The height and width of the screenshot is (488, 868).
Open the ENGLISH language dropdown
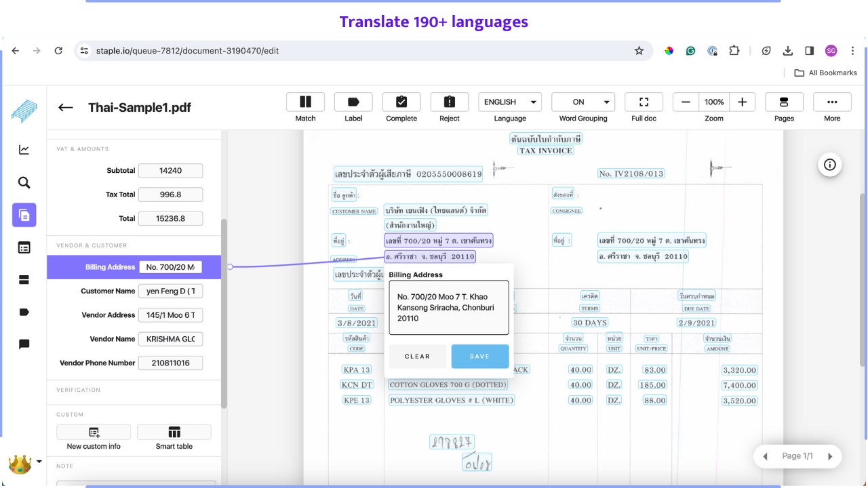[x=510, y=102]
